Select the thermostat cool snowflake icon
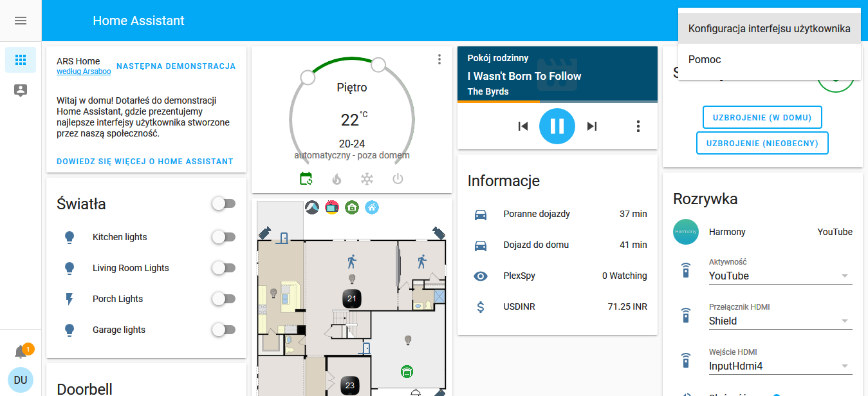Screen dimensions: 868x396 coord(367,179)
